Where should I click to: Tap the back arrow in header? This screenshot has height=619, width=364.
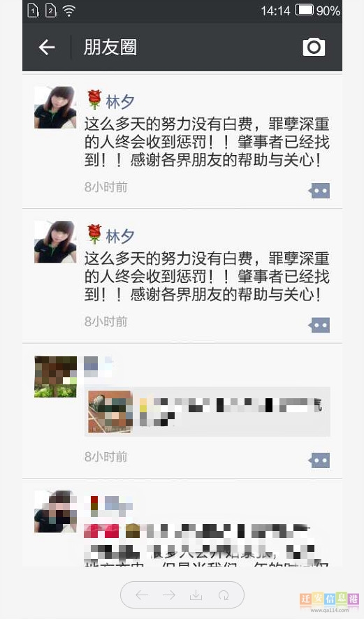coord(47,48)
